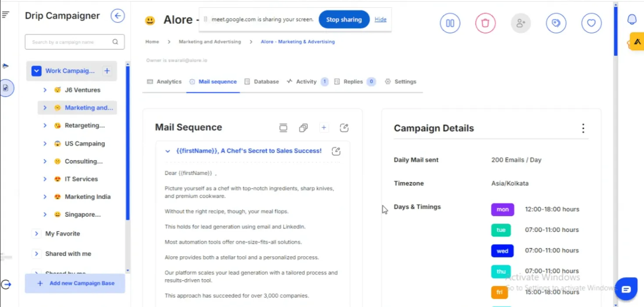This screenshot has height=307, width=644.
Task: Expand the IT Services chevron
Action: point(45,179)
